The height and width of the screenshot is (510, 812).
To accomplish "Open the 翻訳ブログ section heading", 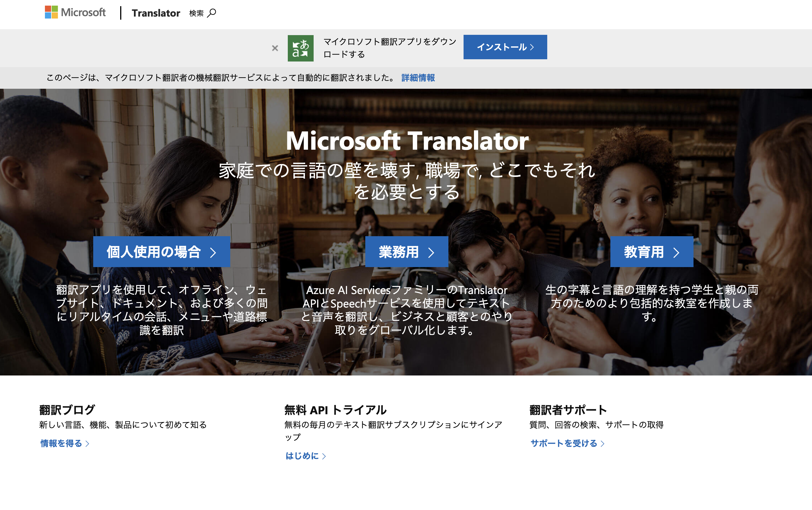I will (67, 409).
